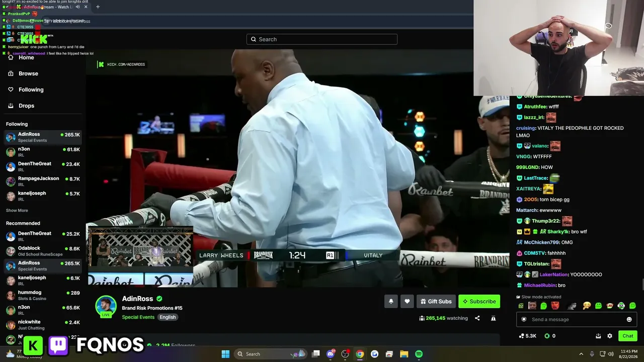The width and height of the screenshot is (644, 362).
Task: Open OBS Studio from the taskbar
Action: [345, 354]
